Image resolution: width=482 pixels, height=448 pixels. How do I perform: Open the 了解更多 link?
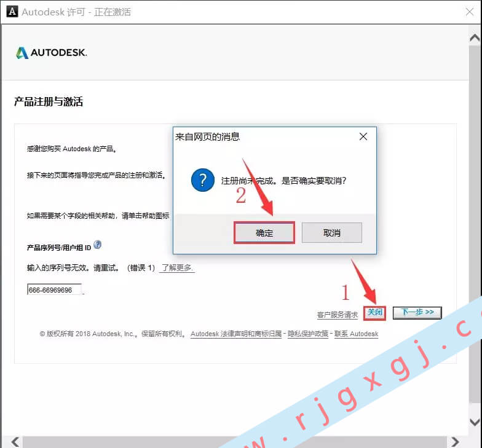pos(177,268)
